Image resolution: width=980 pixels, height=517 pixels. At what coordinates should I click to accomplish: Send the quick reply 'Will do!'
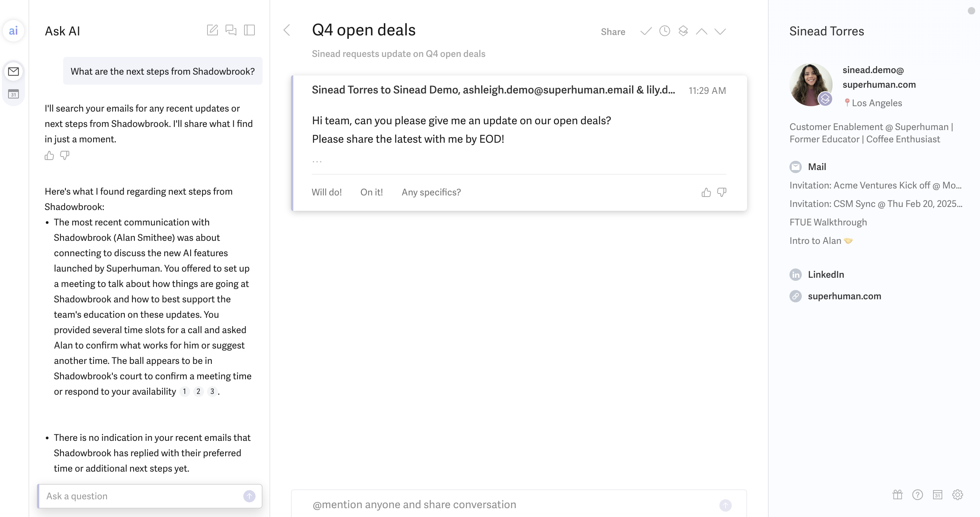(x=327, y=192)
